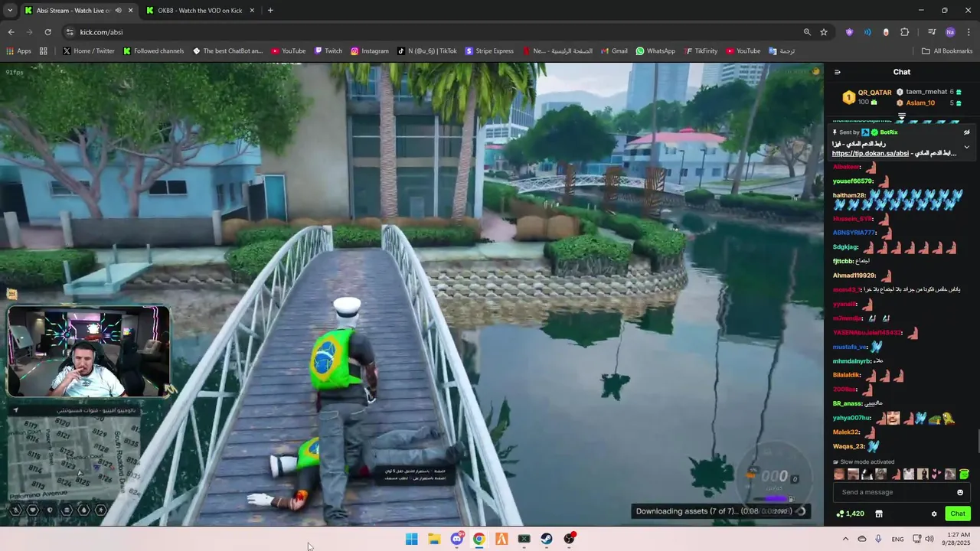The height and width of the screenshot is (551, 980).
Task: Open taskbar volume control
Action: (x=929, y=539)
